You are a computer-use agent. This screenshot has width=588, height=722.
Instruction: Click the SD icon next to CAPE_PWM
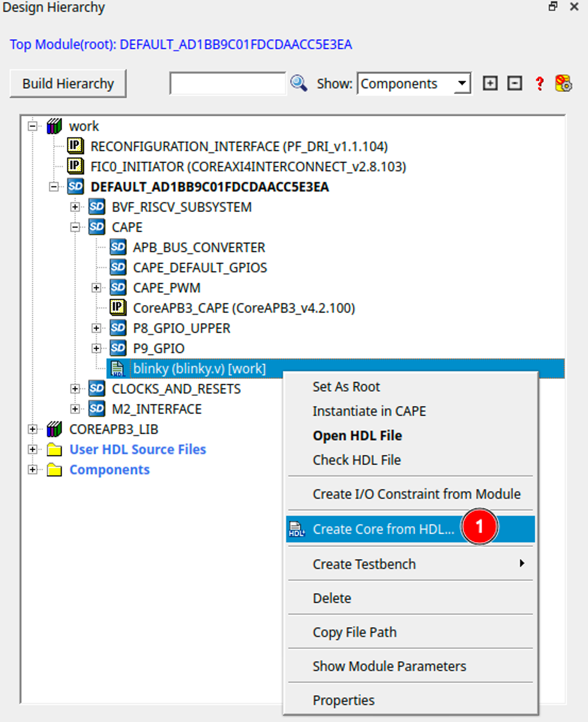tap(118, 288)
